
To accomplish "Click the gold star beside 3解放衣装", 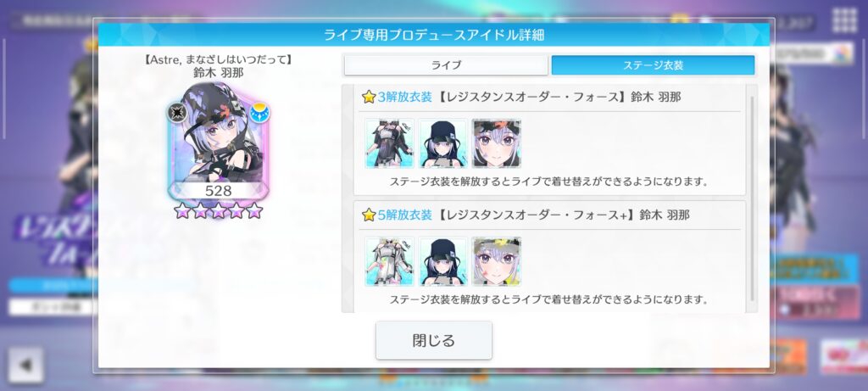I will pyautogui.click(x=369, y=98).
